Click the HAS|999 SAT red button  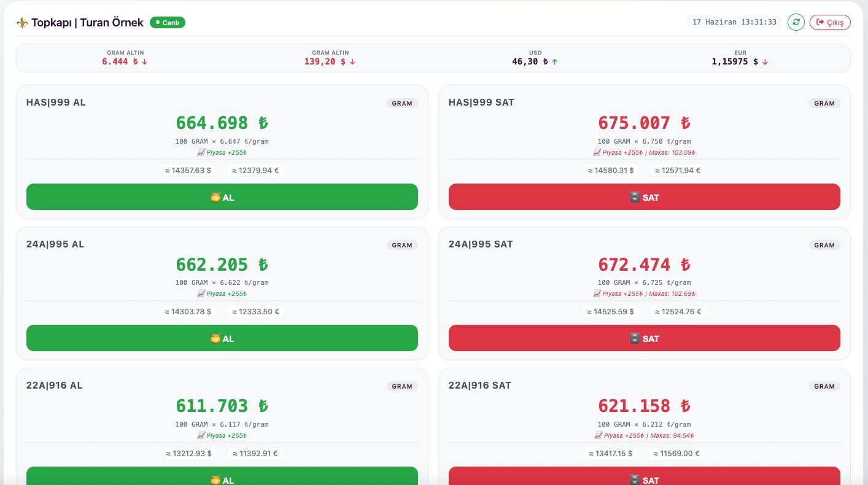645,197
